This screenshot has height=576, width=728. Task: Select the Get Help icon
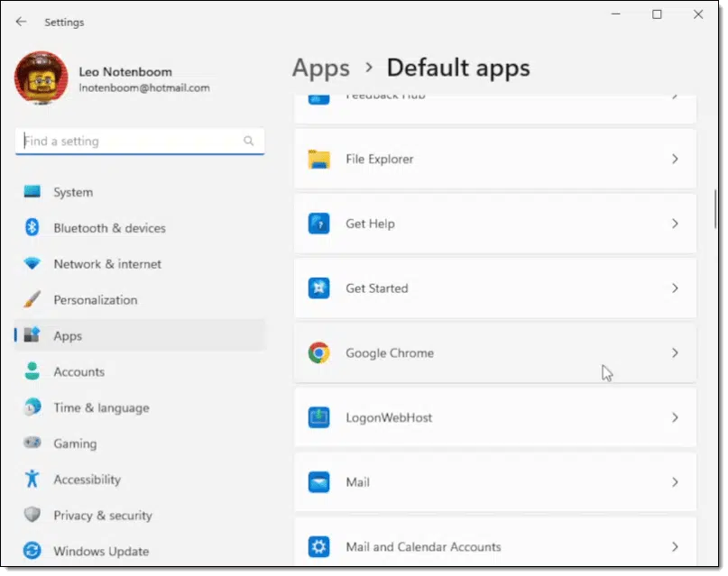(x=319, y=224)
